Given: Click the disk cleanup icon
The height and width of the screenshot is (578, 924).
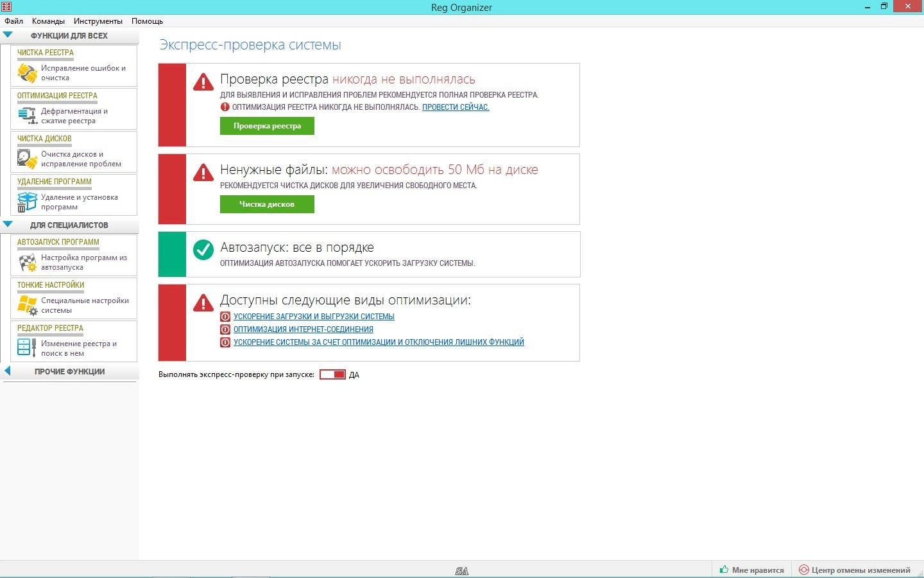Looking at the screenshot, I should coord(27,159).
